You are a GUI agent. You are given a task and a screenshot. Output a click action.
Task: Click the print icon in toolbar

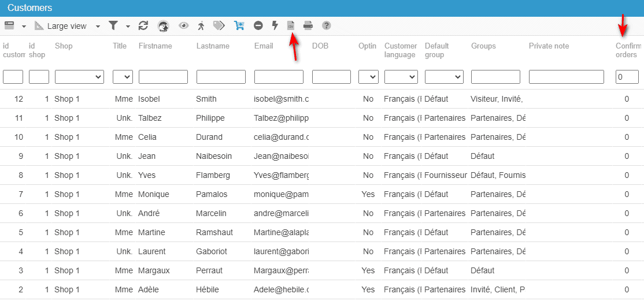click(x=308, y=25)
